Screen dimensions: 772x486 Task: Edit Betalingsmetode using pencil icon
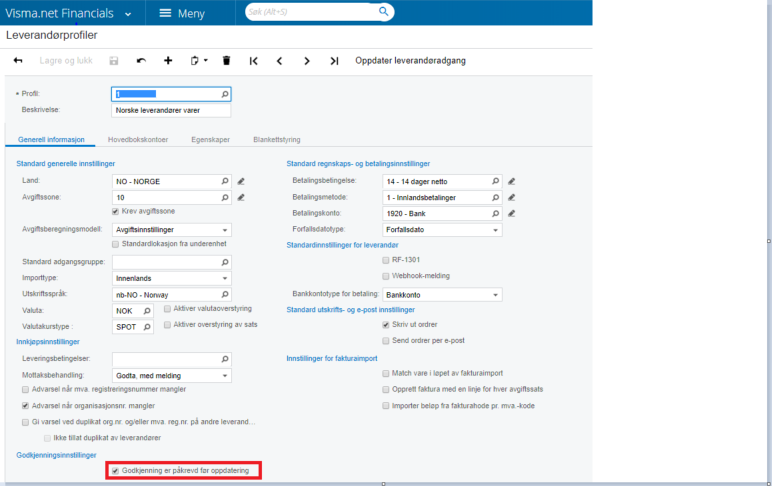pos(512,197)
